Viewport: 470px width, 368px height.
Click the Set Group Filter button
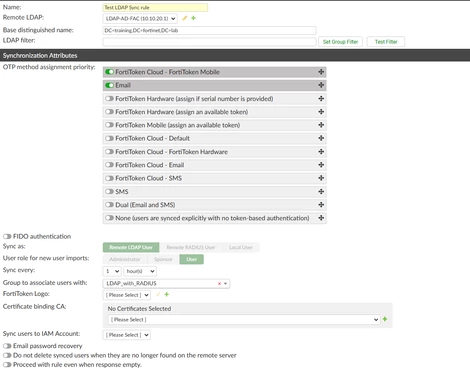340,42
